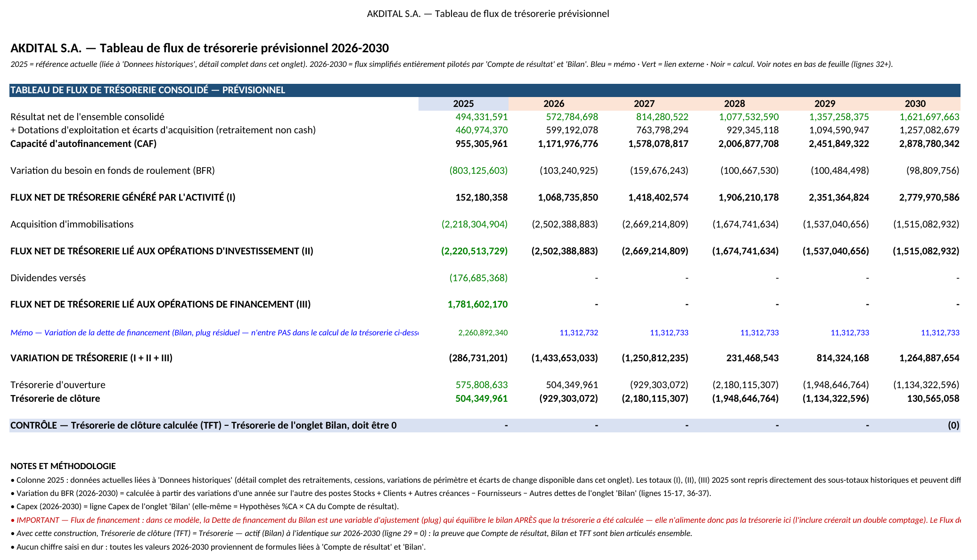Click the 2025 investment flow value (2,220,513,729)
This screenshot has height=560, width=977.
click(x=475, y=251)
